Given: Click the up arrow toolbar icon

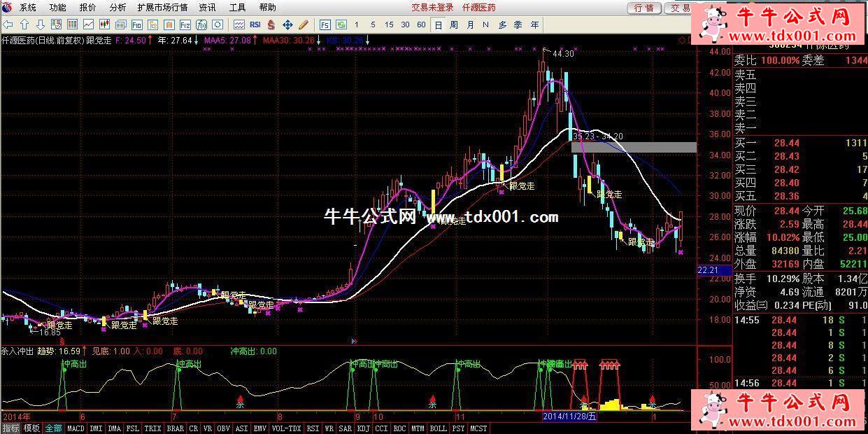Looking at the screenshot, I should point(24,24).
